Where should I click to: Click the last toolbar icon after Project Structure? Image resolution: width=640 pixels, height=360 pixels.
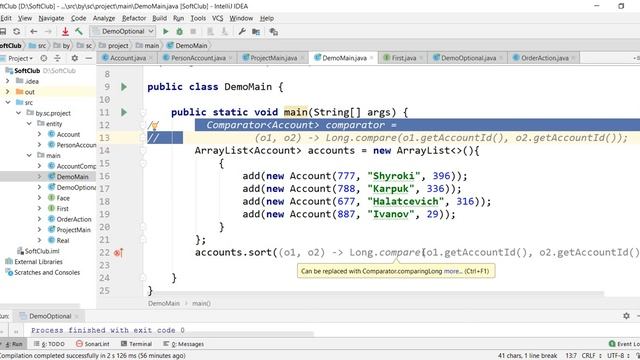point(273,31)
